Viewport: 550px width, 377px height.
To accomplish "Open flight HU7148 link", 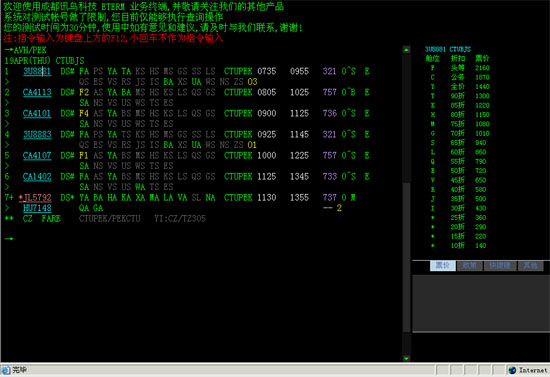I will (x=37, y=208).
